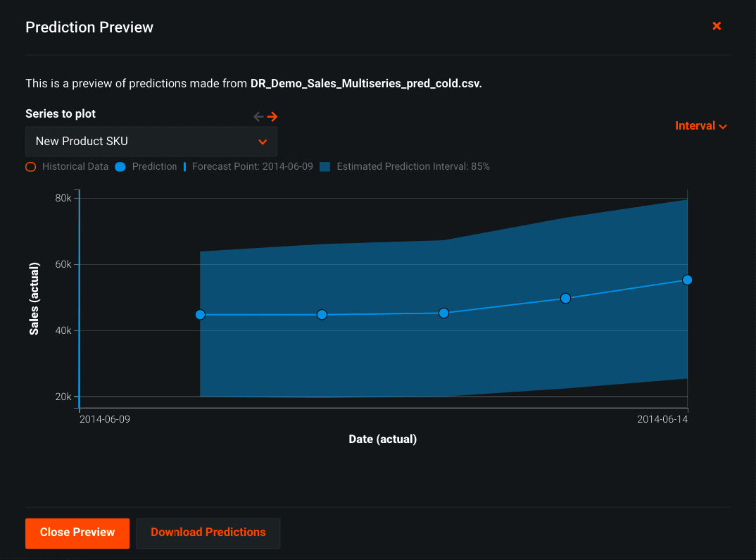Toggle Historical Data legend circle icon

pos(30,167)
